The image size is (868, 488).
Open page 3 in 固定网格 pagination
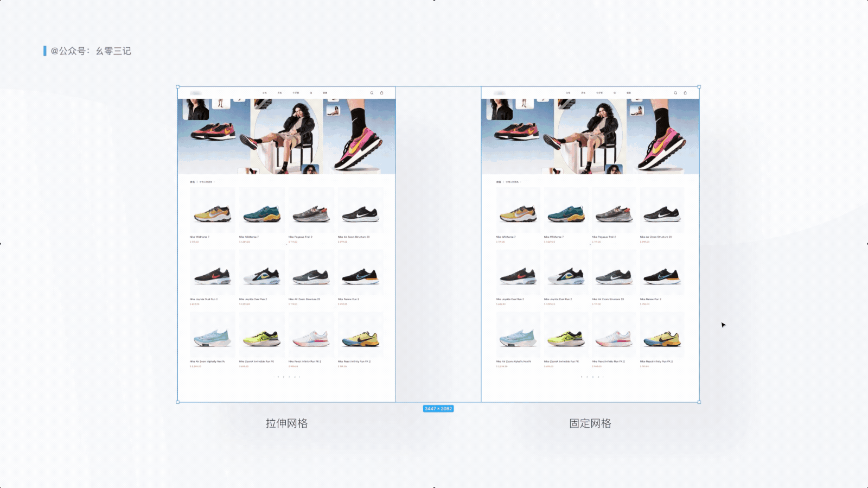593,377
